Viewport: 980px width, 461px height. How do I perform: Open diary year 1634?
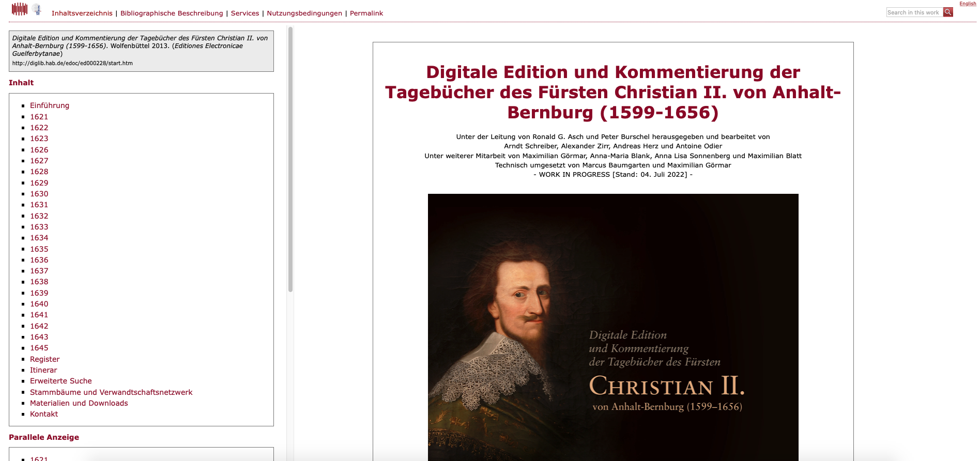click(x=39, y=238)
